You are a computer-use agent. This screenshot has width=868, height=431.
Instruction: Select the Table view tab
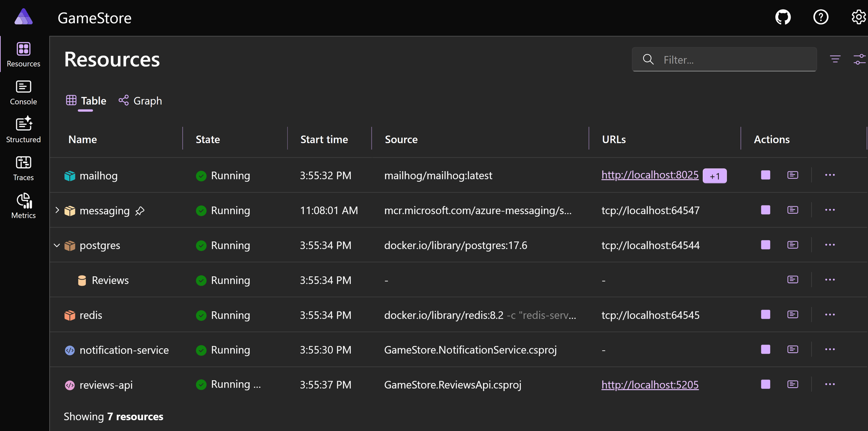point(86,101)
